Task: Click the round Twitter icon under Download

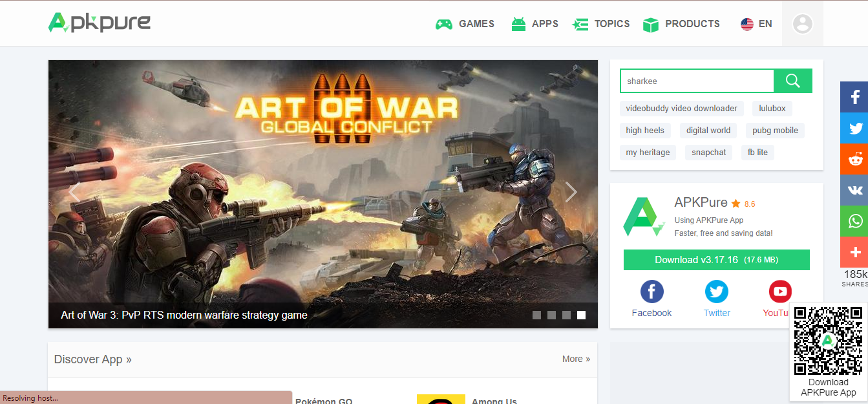Action: pos(717,292)
